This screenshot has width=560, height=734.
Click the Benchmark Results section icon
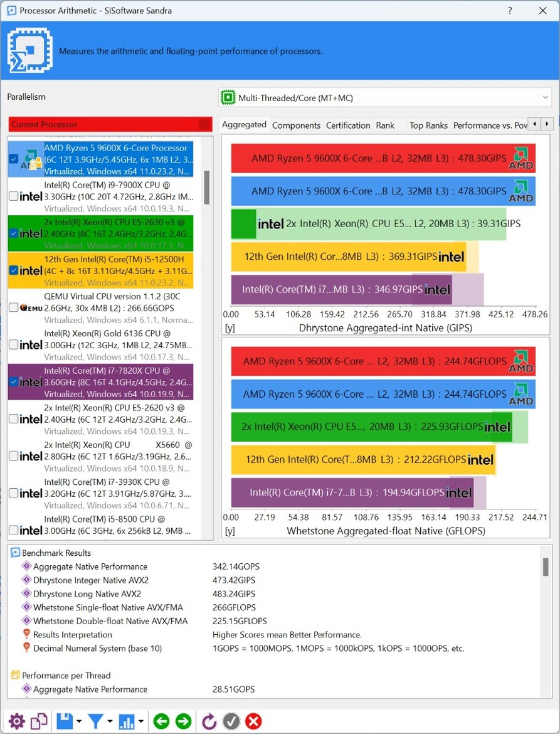point(15,553)
